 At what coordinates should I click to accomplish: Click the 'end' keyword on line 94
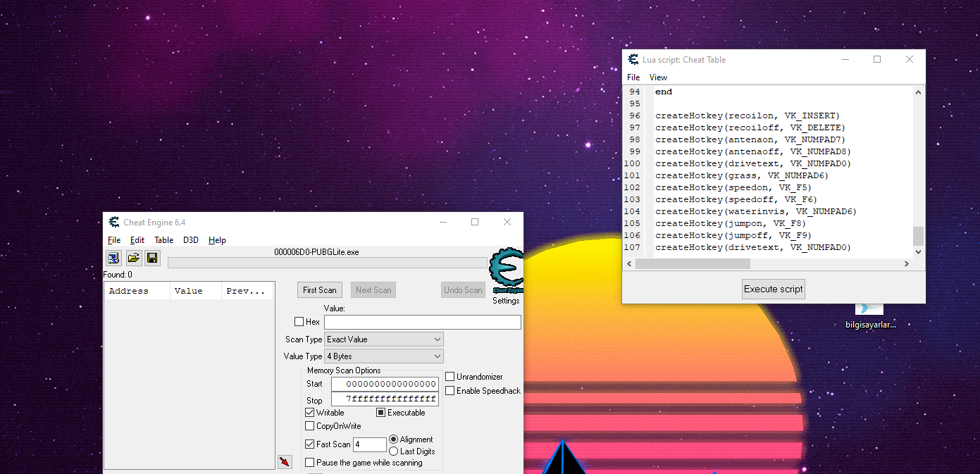(x=664, y=92)
